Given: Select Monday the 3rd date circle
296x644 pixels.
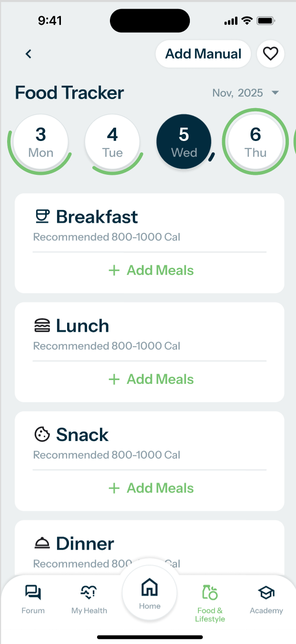Looking at the screenshot, I should pos(41,142).
